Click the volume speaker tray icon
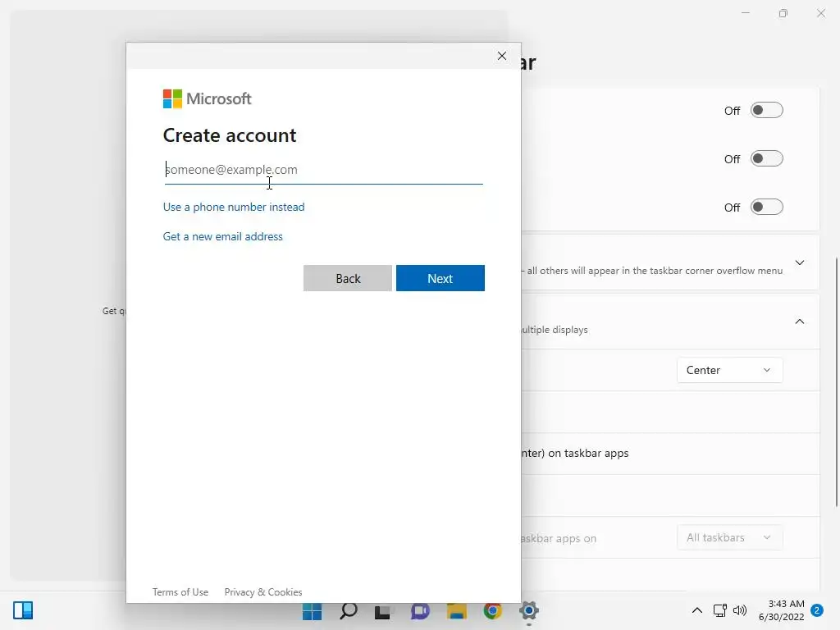The height and width of the screenshot is (630, 840). click(x=740, y=610)
